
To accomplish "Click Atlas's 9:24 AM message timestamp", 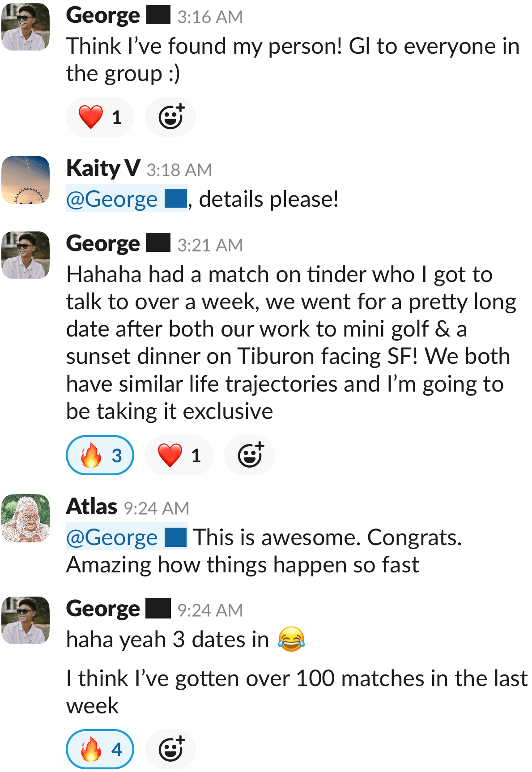I will (x=156, y=508).
